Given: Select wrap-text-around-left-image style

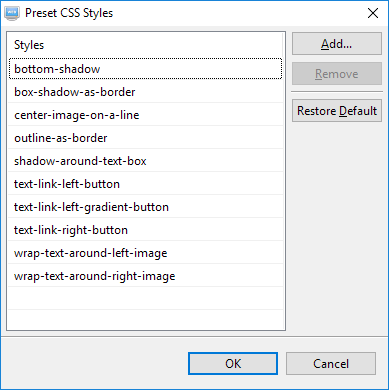Looking at the screenshot, I should (x=145, y=253).
